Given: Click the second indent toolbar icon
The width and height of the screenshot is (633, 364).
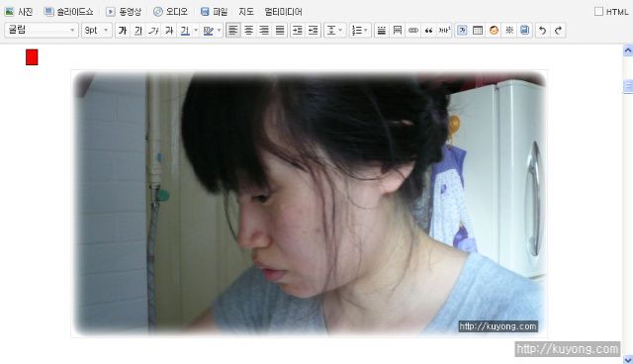Looking at the screenshot, I should coord(314,31).
